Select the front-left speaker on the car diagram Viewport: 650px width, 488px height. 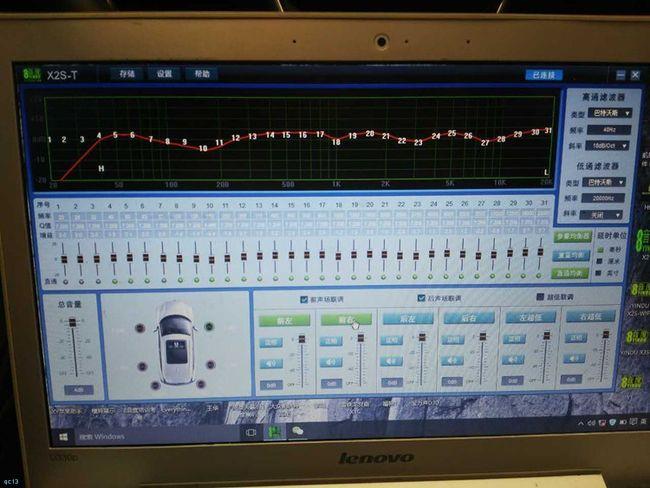tap(140, 328)
